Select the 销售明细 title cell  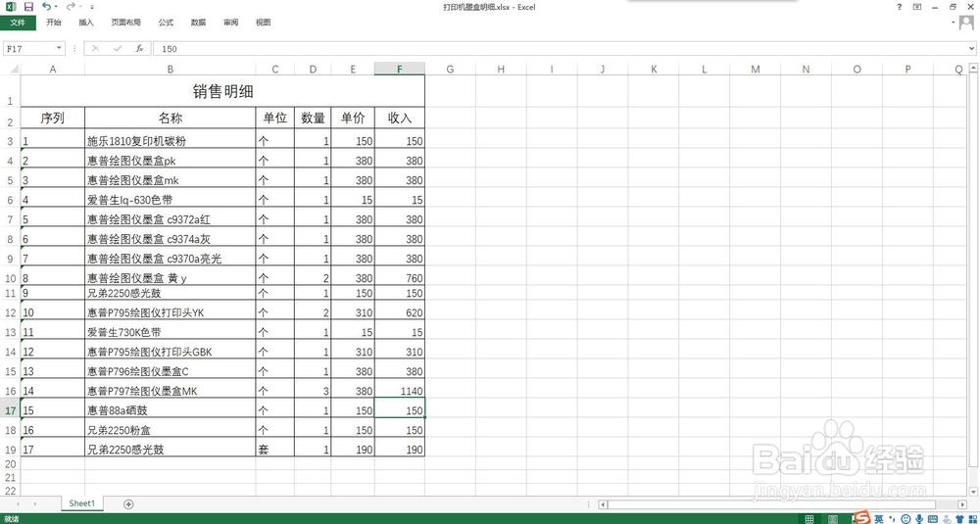point(222,91)
